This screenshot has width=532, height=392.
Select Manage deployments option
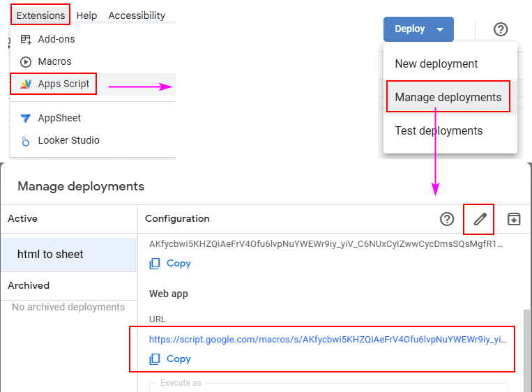[448, 97]
